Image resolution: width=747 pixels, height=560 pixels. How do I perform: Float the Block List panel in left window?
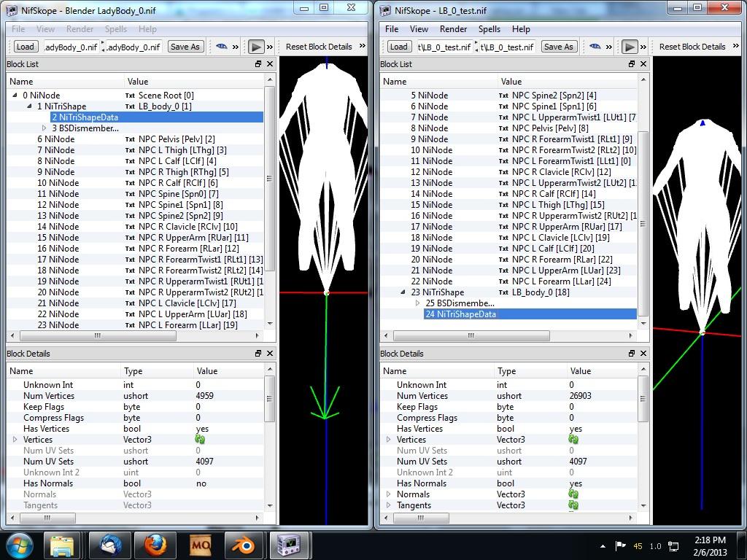pos(258,64)
